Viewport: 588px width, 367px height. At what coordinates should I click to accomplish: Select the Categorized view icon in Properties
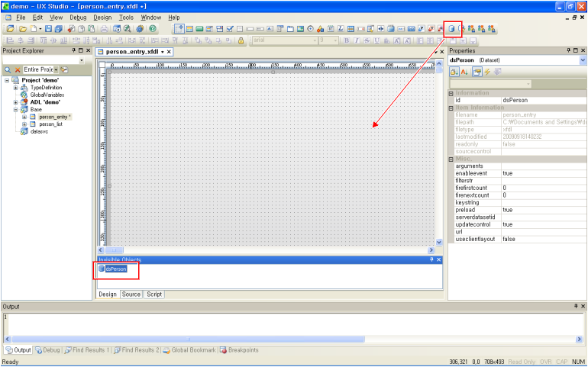[x=454, y=72]
